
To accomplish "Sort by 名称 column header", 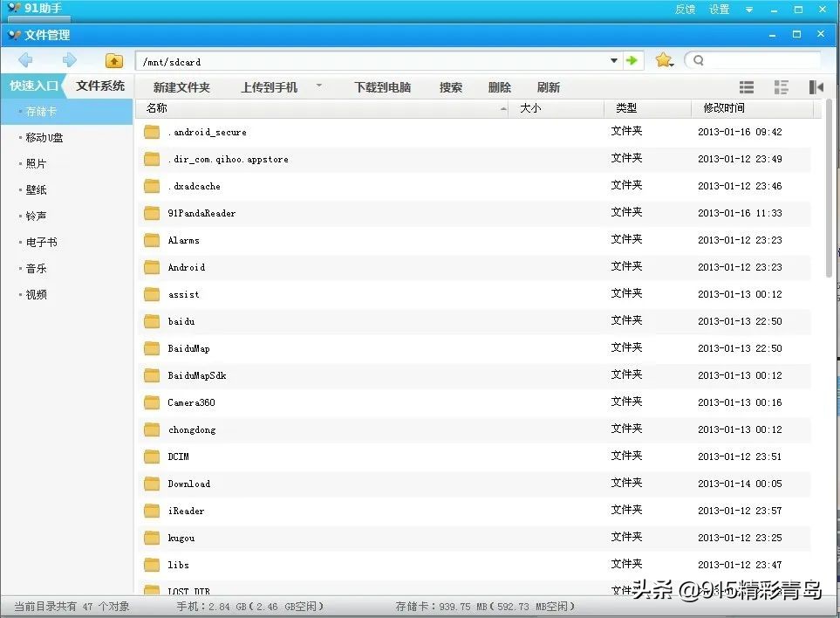I will pyautogui.click(x=323, y=108).
